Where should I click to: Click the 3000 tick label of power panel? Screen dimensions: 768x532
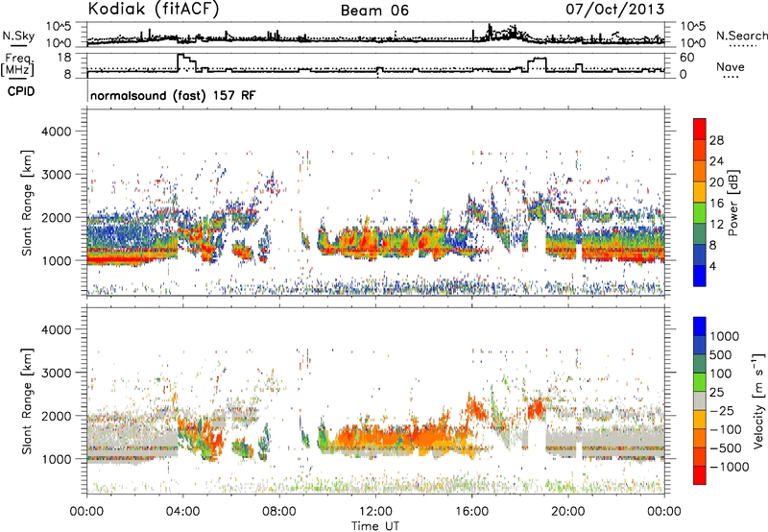coord(56,175)
